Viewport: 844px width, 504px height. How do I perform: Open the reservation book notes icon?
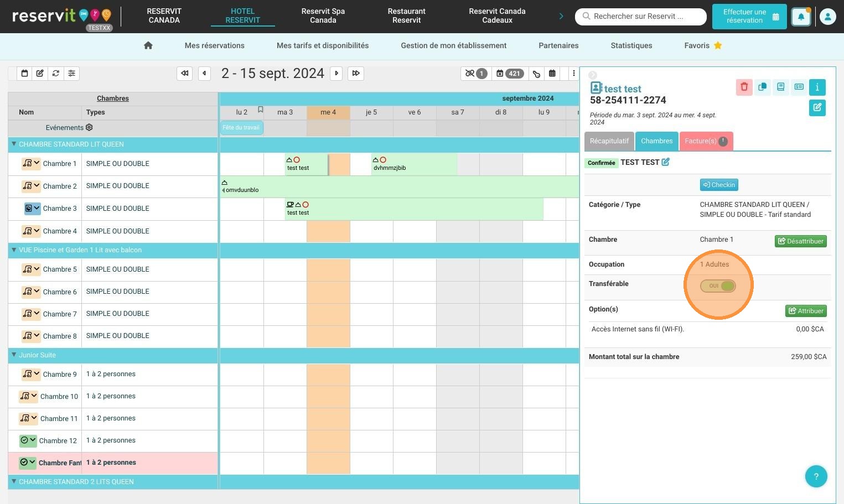click(x=781, y=87)
